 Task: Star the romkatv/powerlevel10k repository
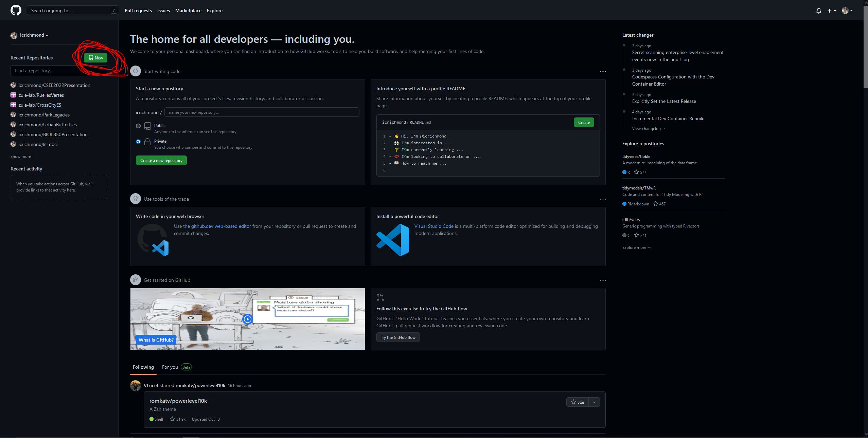click(577, 402)
